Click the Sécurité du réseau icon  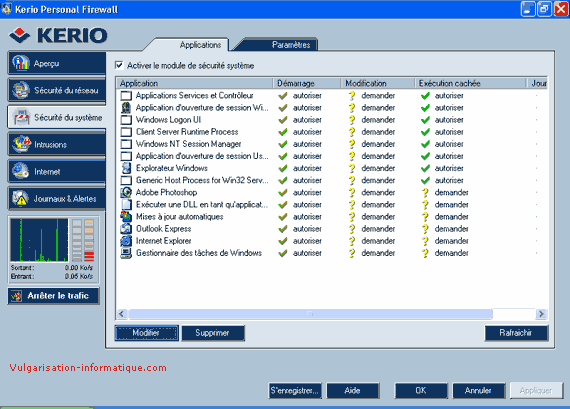[21, 90]
